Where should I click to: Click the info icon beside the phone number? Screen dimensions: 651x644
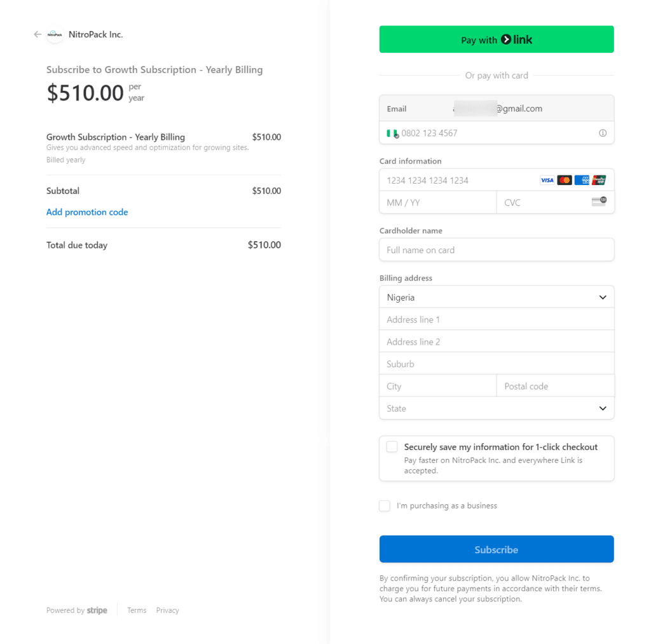click(x=601, y=133)
